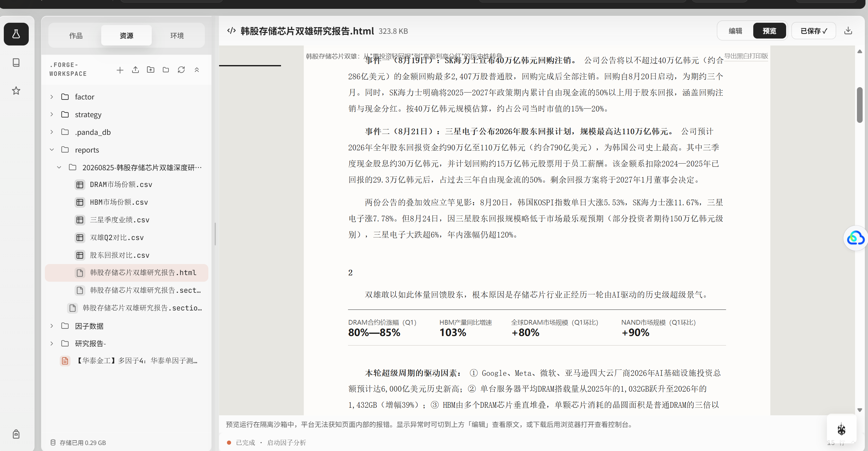Open 三星季度业绩.csv file
The width and height of the screenshot is (868, 451).
tap(127, 220)
